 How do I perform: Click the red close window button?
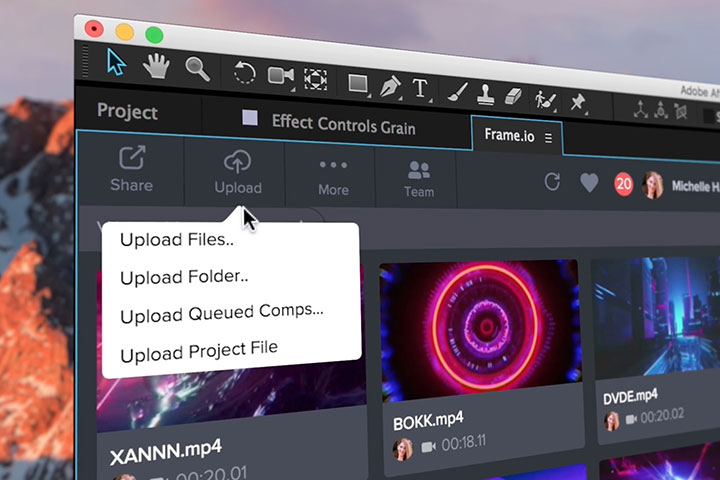[94, 28]
